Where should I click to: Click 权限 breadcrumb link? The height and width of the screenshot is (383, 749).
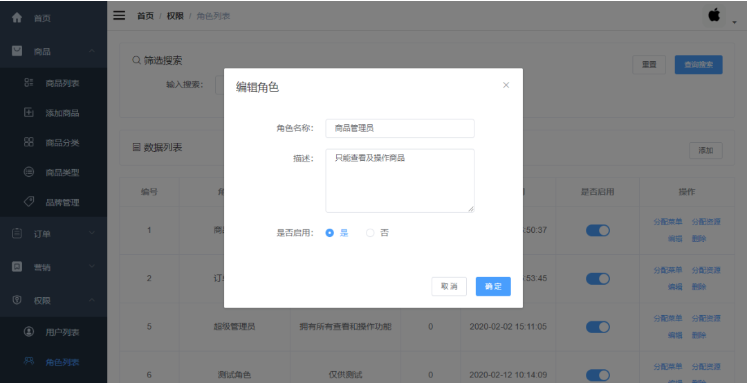click(175, 16)
